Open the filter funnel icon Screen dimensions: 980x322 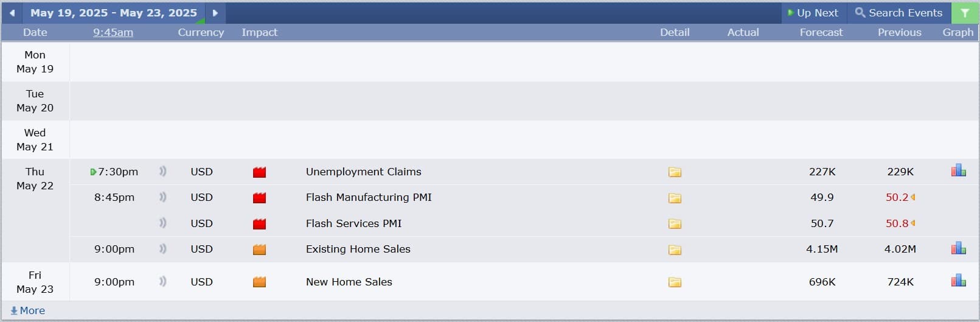(965, 13)
